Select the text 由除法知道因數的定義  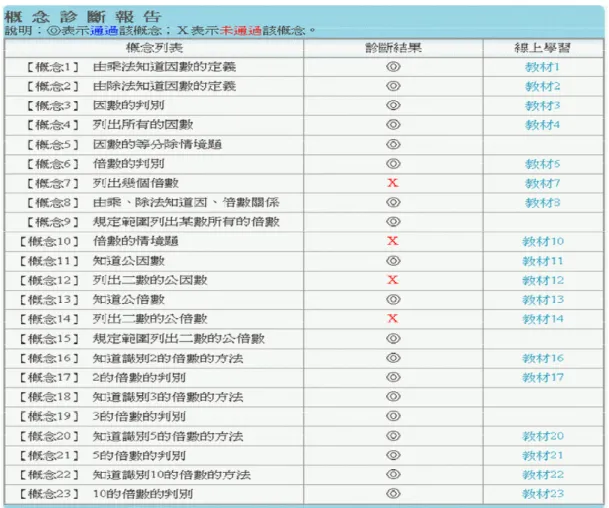[164, 86]
